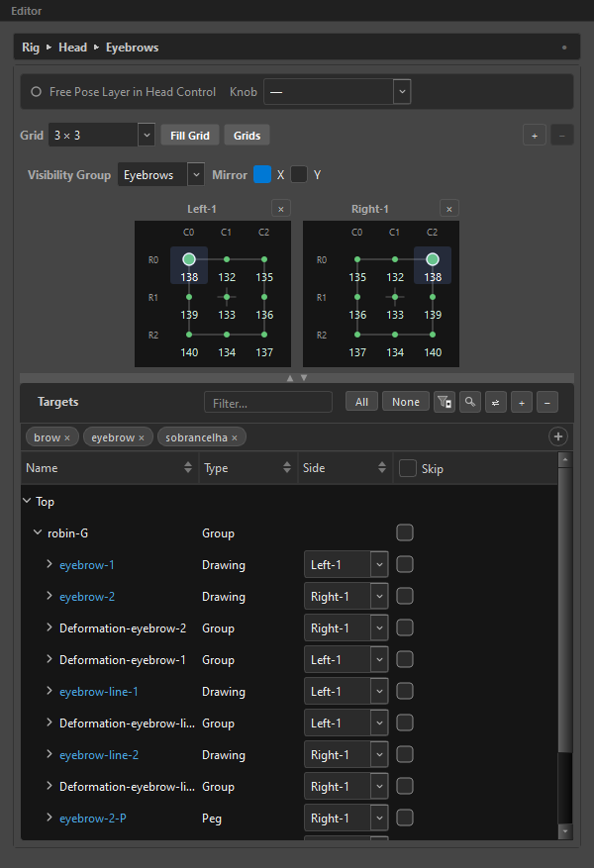
Task: Expand the eyebrow-1 drawing row
Action: 49,564
